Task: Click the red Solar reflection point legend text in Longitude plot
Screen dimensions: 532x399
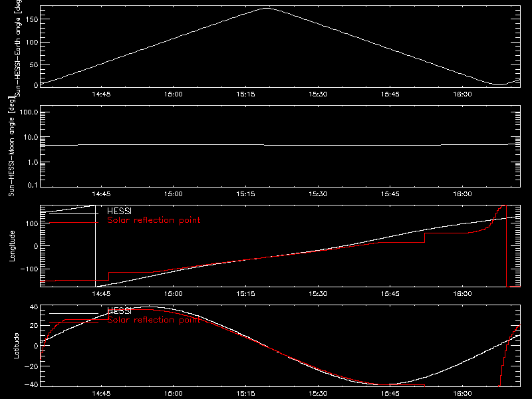Action: (x=154, y=220)
